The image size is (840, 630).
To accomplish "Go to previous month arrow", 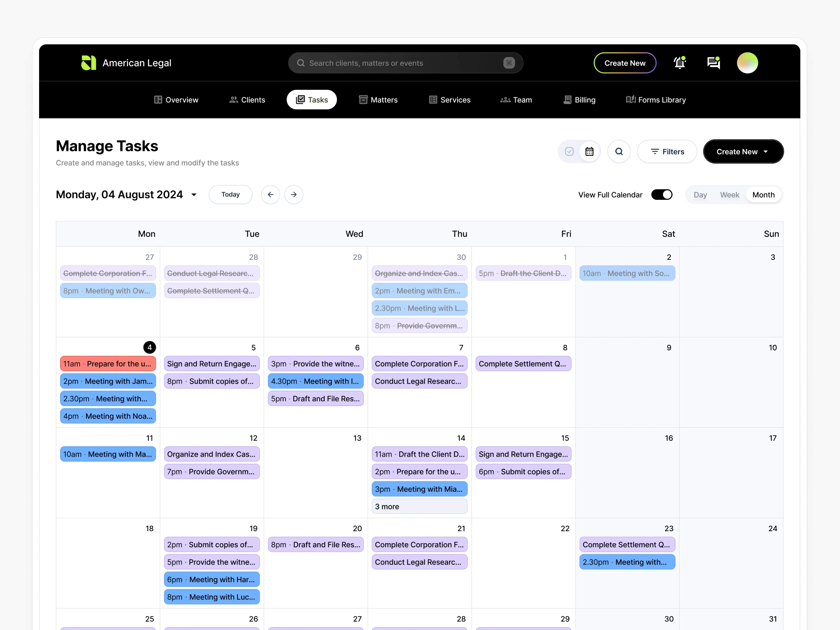I will point(270,195).
